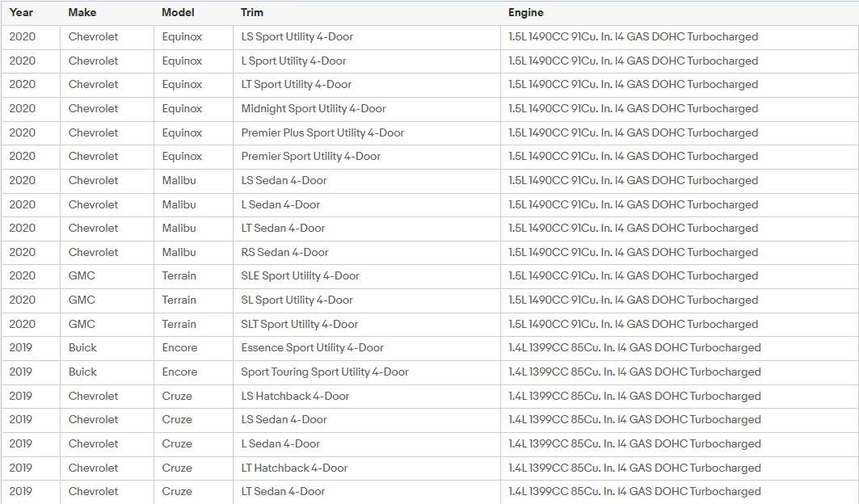Select the 'LT Sport Utility 4-Door' trim cell

(x=367, y=84)
